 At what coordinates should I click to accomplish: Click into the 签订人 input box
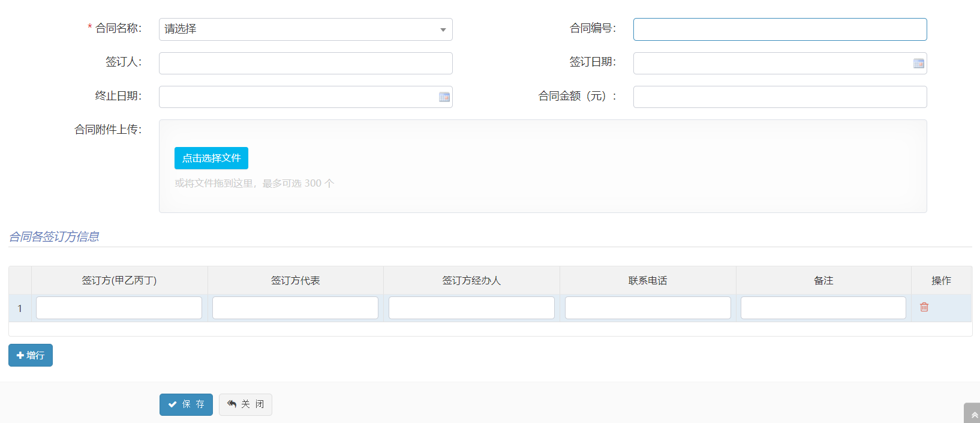pos(305,64)
